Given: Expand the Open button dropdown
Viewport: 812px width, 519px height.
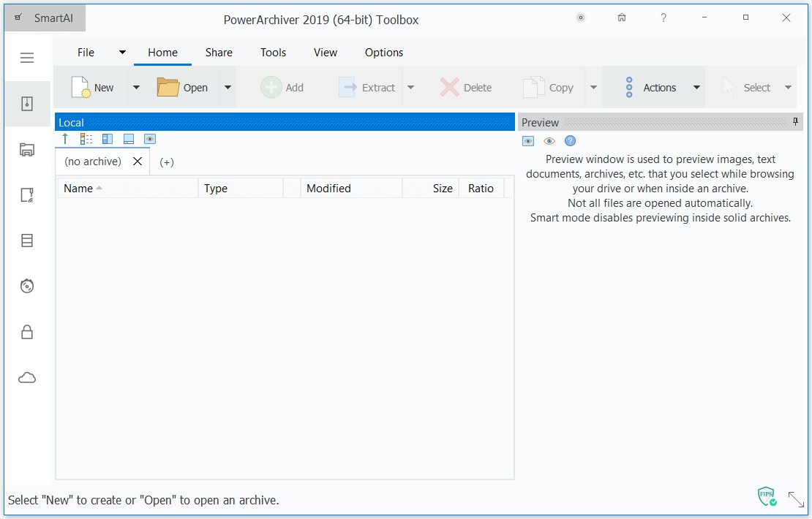Looking at the screenshot, I should pyautogui.click(x=228, y=86).
